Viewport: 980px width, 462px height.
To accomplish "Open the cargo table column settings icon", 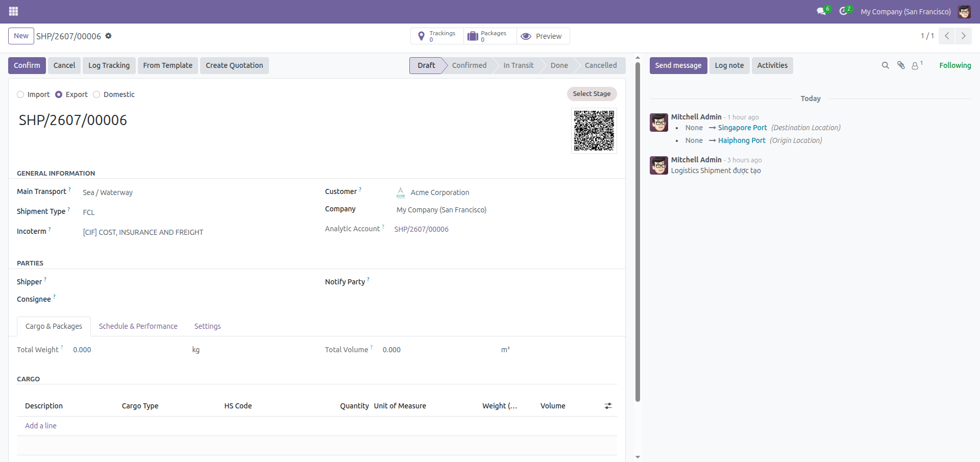I will 608,406.
